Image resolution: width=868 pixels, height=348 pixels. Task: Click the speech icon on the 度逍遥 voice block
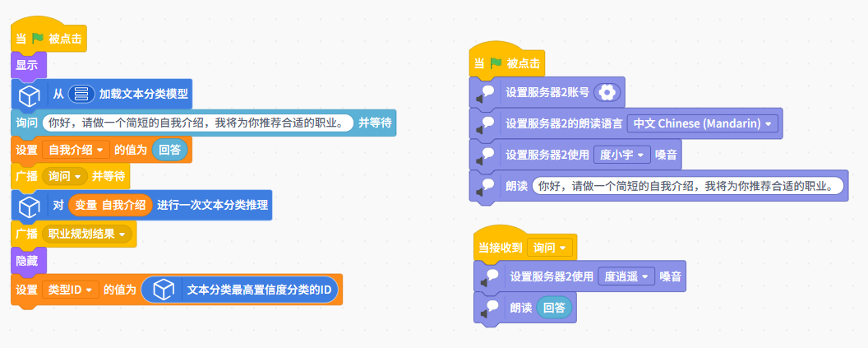click(x=491, y=276)
